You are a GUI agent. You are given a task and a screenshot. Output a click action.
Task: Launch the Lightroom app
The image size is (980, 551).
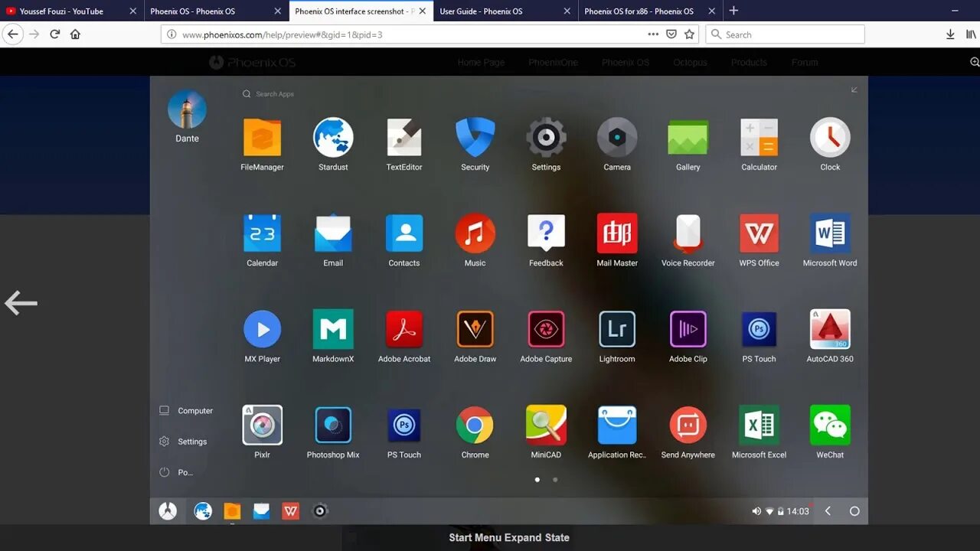coord(617,329)
